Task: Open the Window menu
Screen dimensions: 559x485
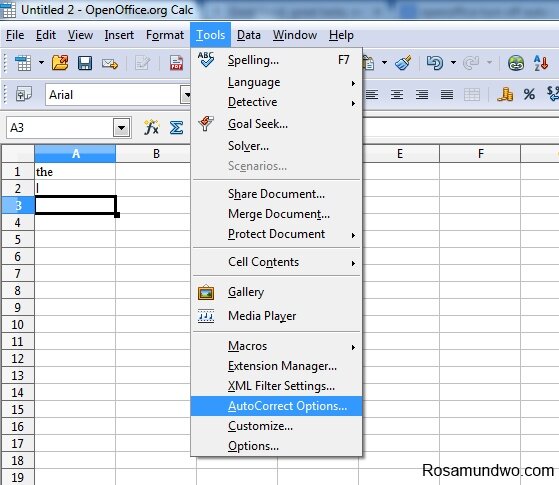Action: tap(295, 35)
